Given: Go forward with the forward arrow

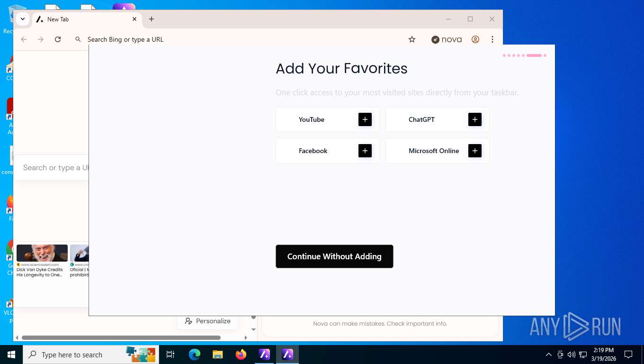Looking at the screenshot, I should [x=41, y=39].
